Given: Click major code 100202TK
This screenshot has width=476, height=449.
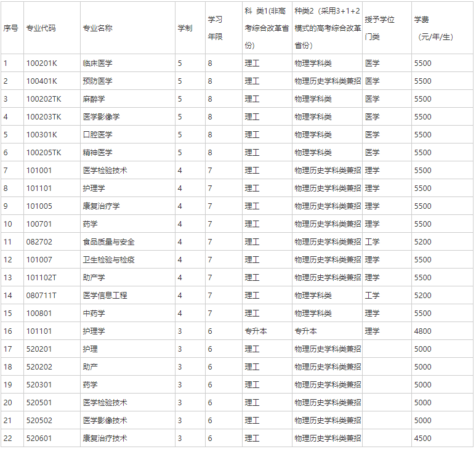Looking at the screenshot, I should point(44,99).
